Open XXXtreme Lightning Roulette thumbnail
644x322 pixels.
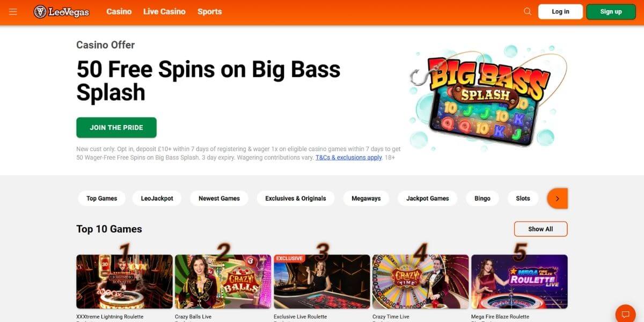click(x=125, y=282)
